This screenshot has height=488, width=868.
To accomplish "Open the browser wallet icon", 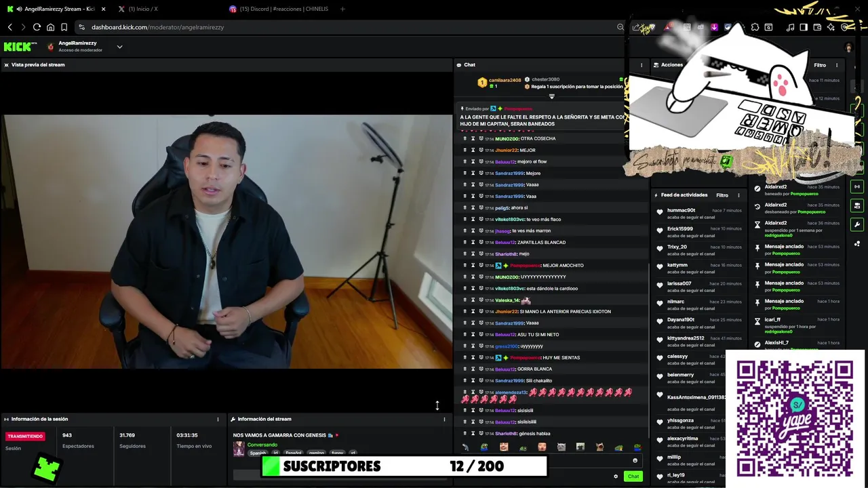I will (817, 27).
